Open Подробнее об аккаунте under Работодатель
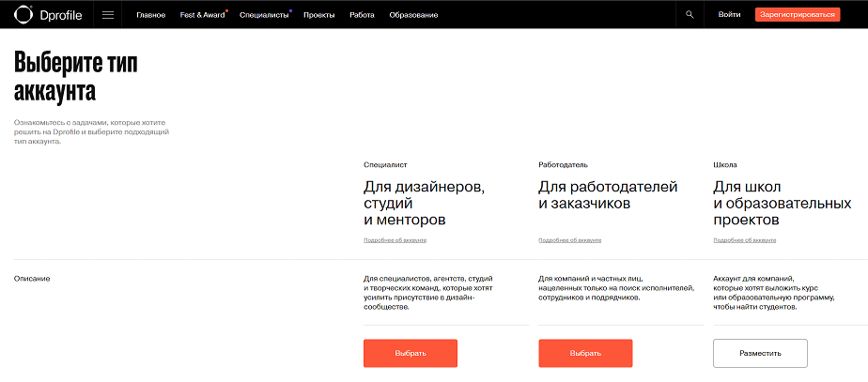 coord(569,240)
